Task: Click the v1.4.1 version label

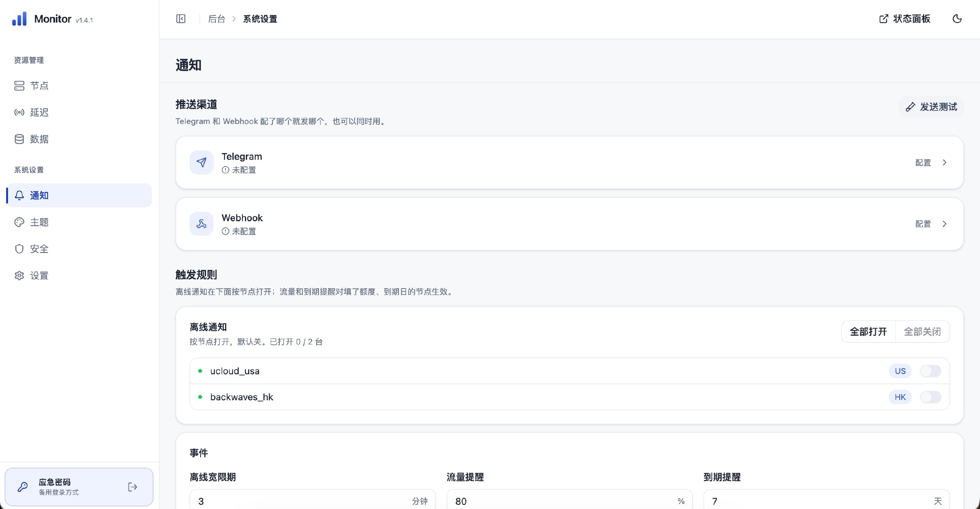Action: [x=84, y=20]
